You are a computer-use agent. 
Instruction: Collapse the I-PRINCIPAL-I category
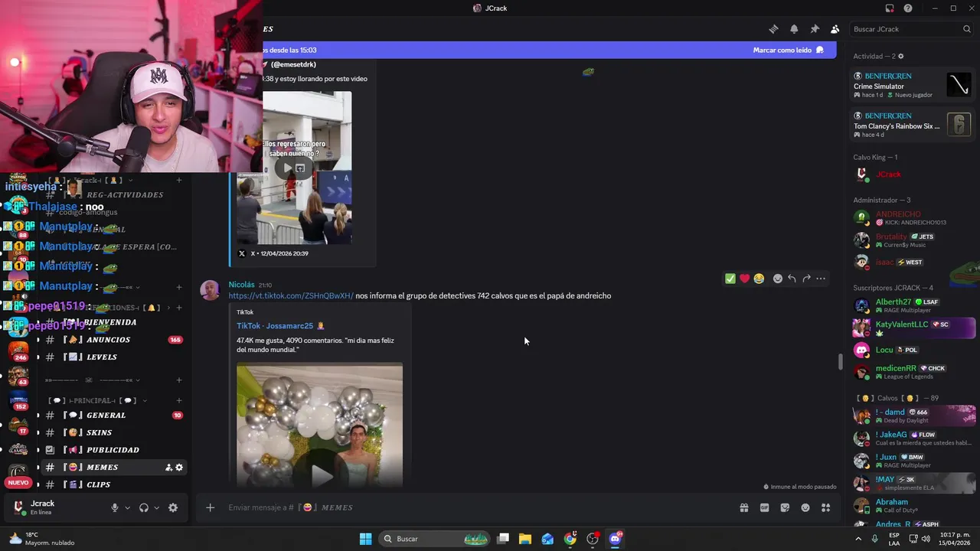pyautogui.click(x=96, y=400)
